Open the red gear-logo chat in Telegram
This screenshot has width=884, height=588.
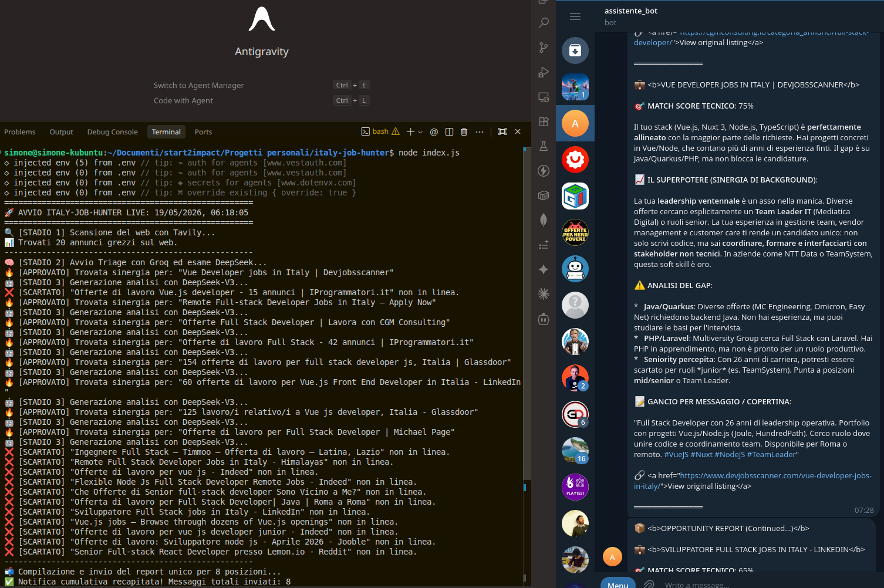[575, 160]
